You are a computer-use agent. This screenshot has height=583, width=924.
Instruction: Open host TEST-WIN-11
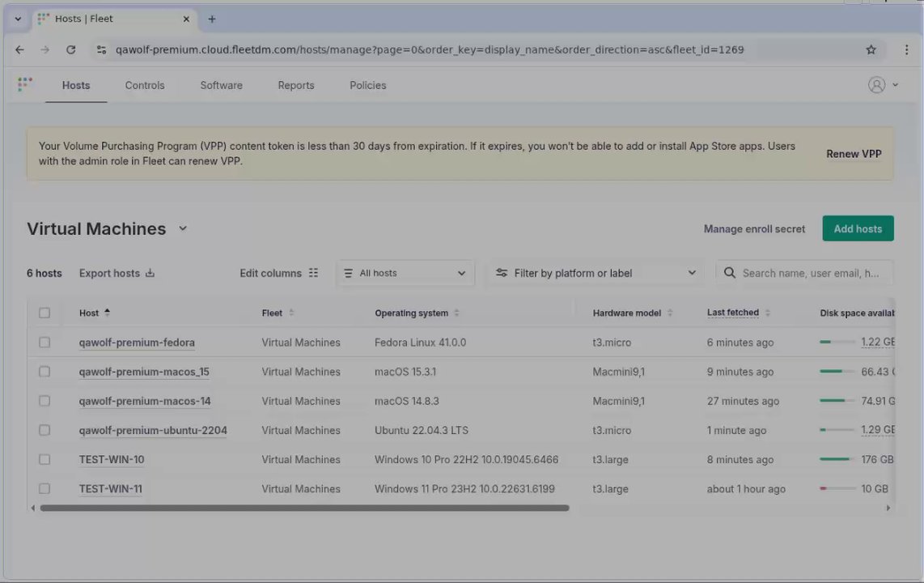(x=110, y=489)
